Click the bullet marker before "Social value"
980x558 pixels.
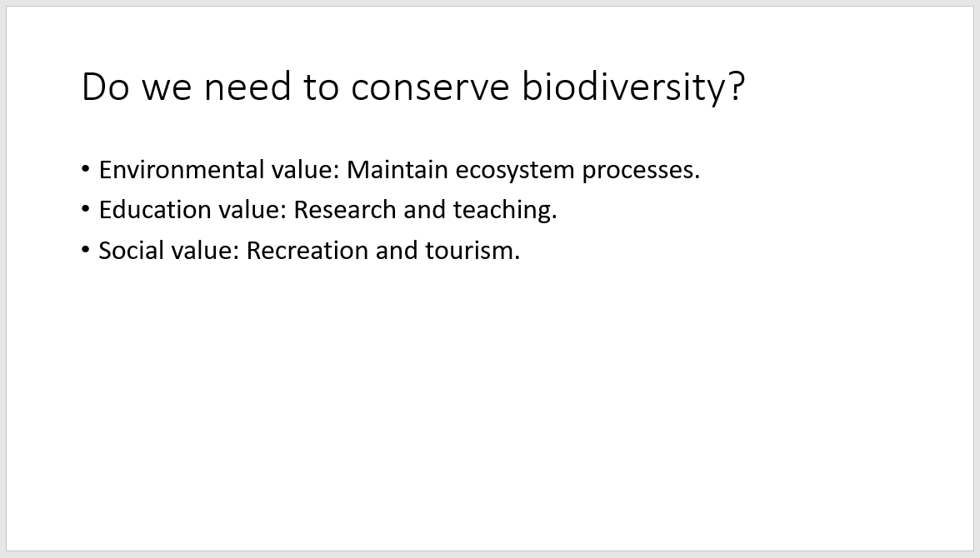click(x=86, y=249)
